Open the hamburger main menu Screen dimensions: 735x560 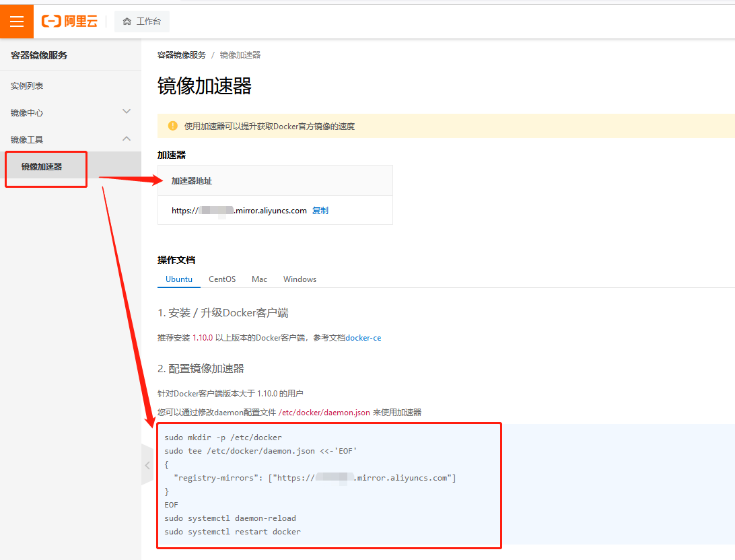pyautogui.click(x=17, y=21)
